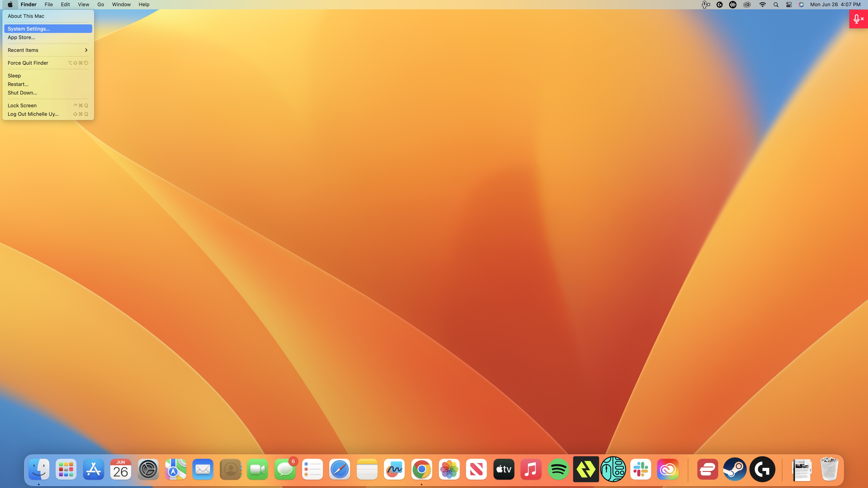Open Mail app in Dock
The height and width of the screenshot is (488, 868).
click(x=203, y=469)
